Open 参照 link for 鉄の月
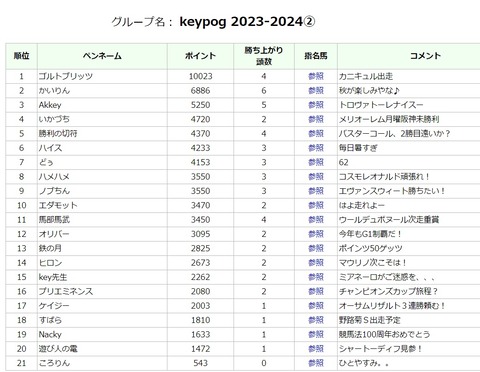 point(316,248)
